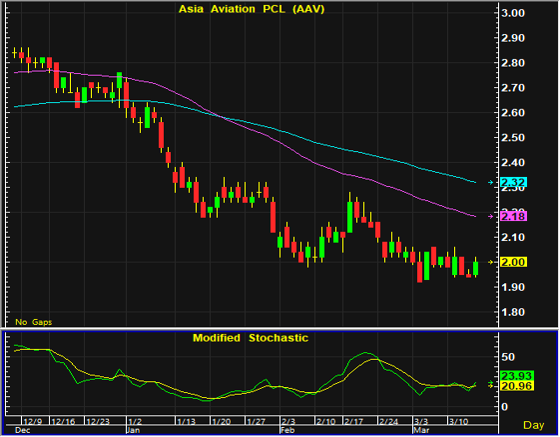Image resolution: width=560 pixels, height=437 pixels.
Task: Click the 1.80 price axis level
Action: click(513, 312)
